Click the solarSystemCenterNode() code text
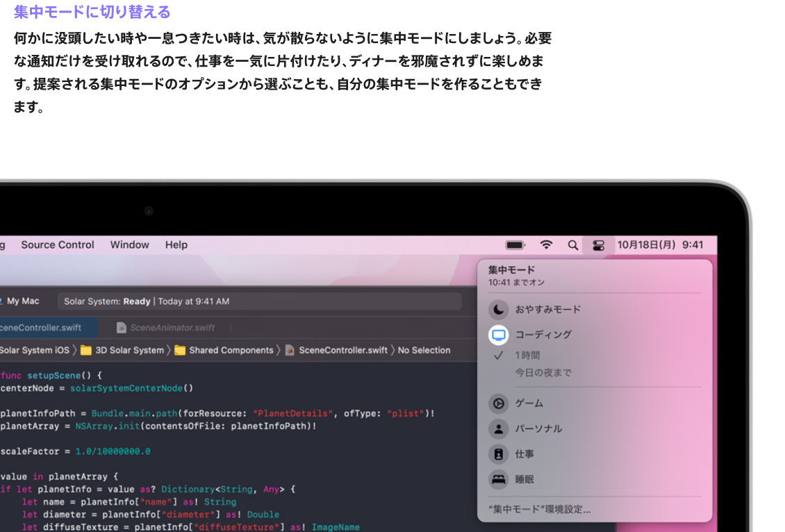The image size is (785, 532). point(132,388)
